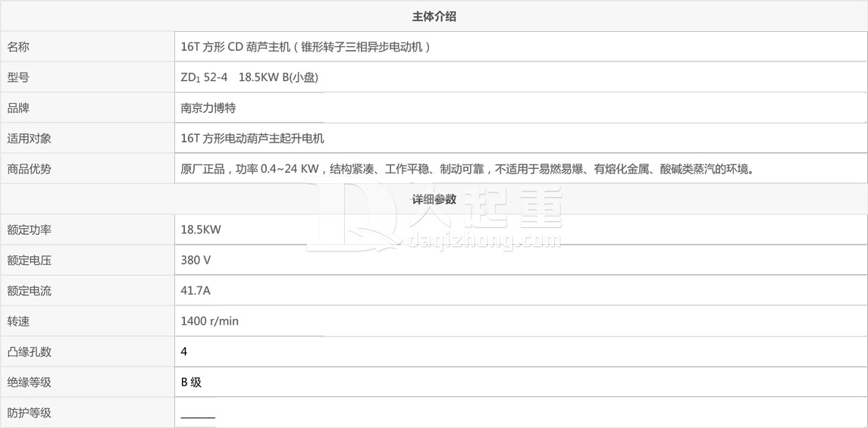Click the 转速 label cell
The width and height of the screenshot is (868, 428).
click(87, 320)
